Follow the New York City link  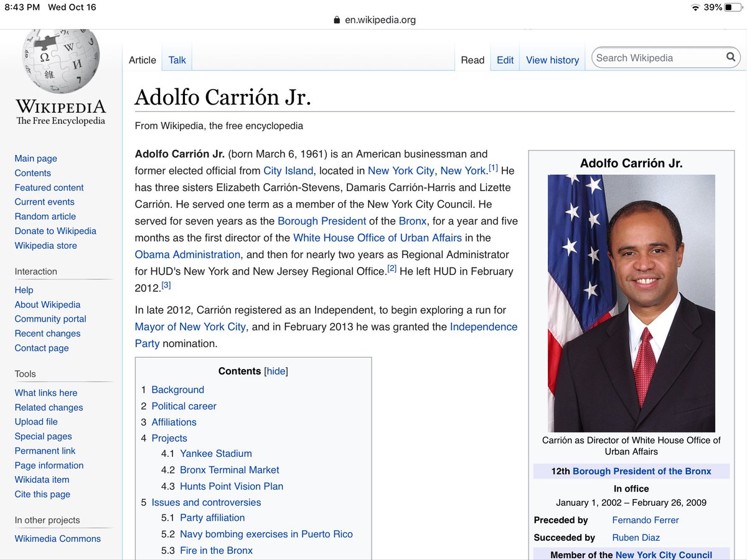pyautogui.click(x=402, y=170)
